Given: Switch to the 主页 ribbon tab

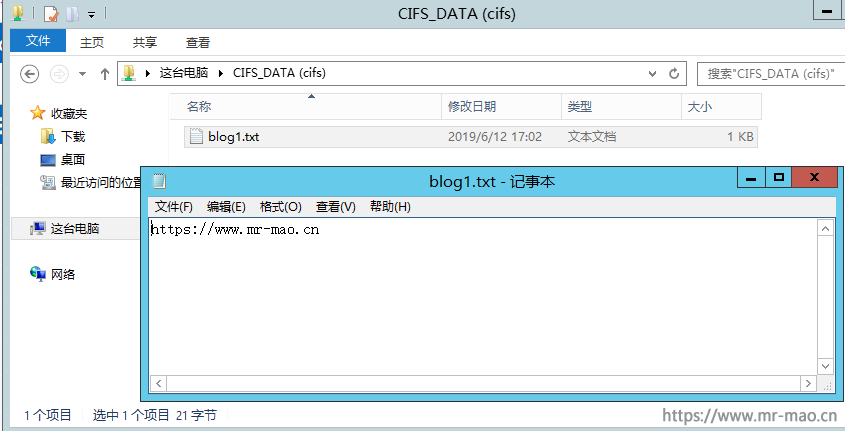Looking at the screenshot, I should click(92, 43).
